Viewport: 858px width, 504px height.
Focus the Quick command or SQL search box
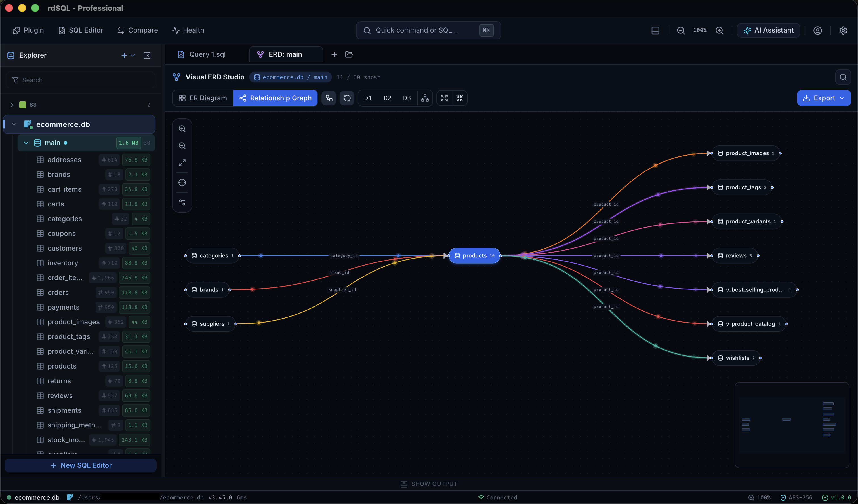(x=428, y=30)
